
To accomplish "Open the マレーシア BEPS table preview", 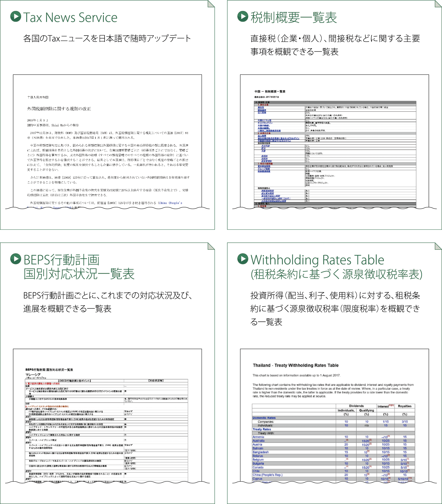I will [x=107, y=416].
